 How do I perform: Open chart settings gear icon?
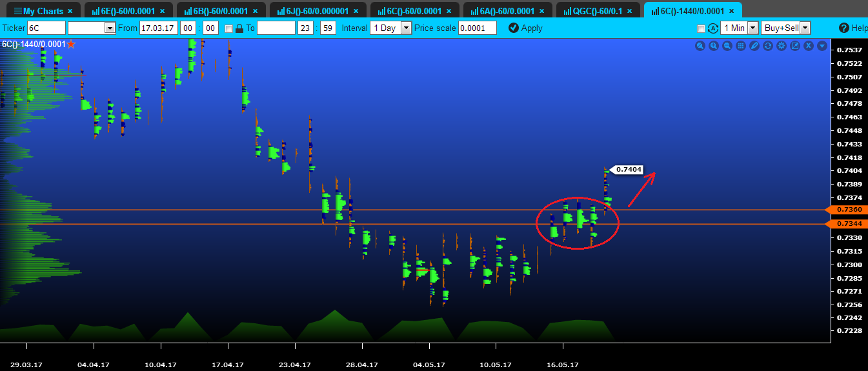pyautogui.click(x=782, y=46)
